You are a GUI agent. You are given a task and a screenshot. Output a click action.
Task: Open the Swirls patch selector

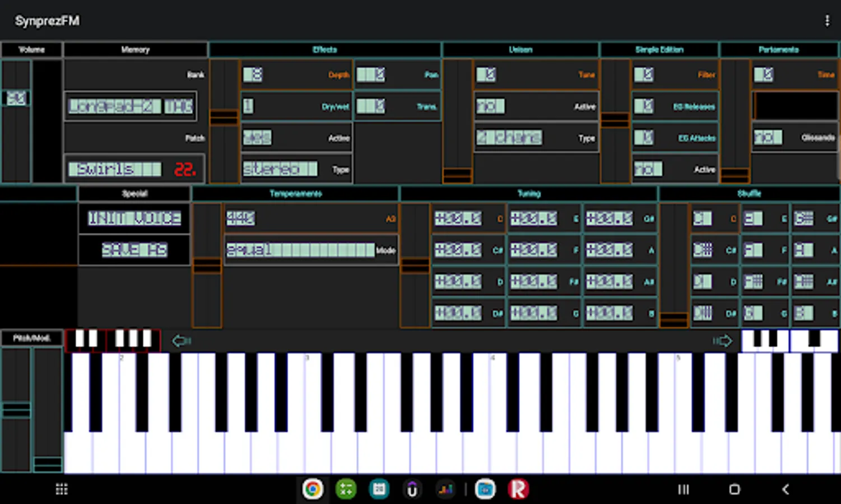pyautogui.click(x=114, y=169)
